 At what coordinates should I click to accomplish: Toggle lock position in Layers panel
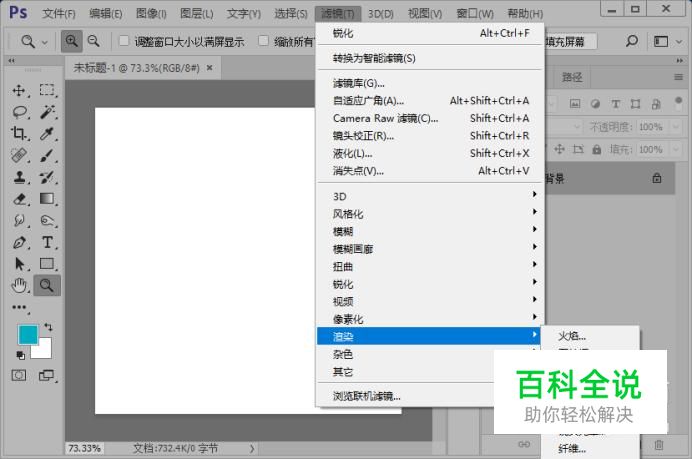[560, 149]
